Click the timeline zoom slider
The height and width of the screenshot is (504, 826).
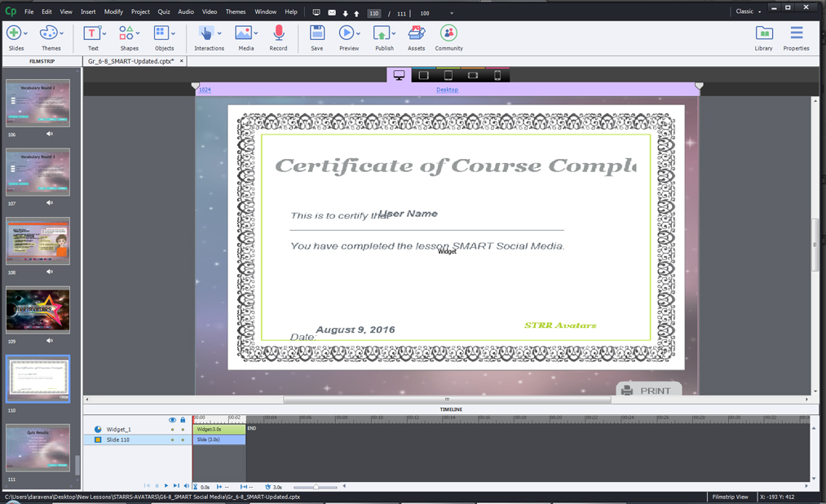pyautogui.click(x=316, y=487)
